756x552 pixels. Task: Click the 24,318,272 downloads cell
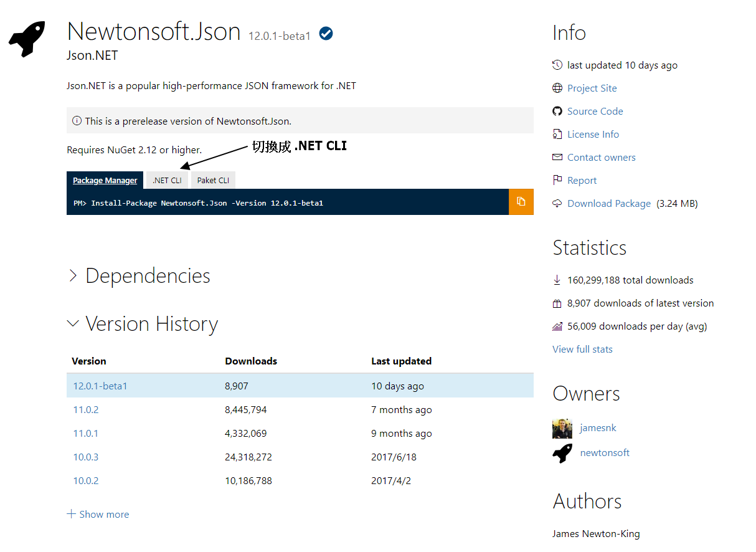(248, 457)
